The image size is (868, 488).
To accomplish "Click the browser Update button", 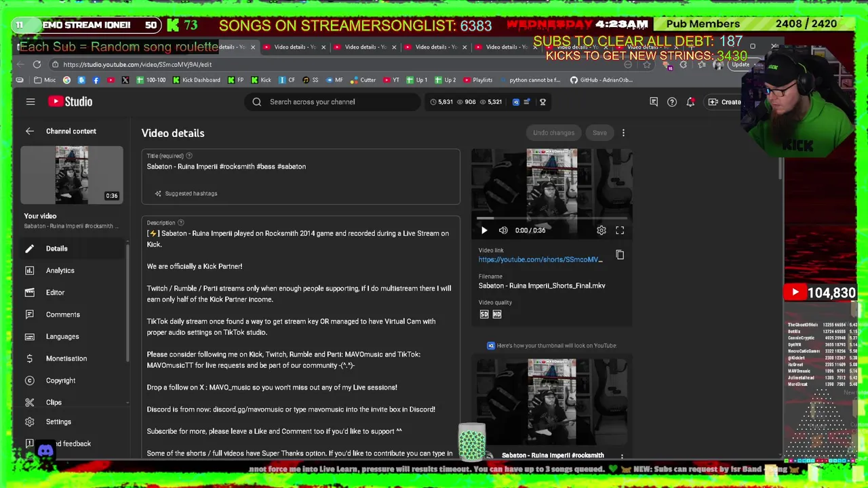I will tap(740, 64).
